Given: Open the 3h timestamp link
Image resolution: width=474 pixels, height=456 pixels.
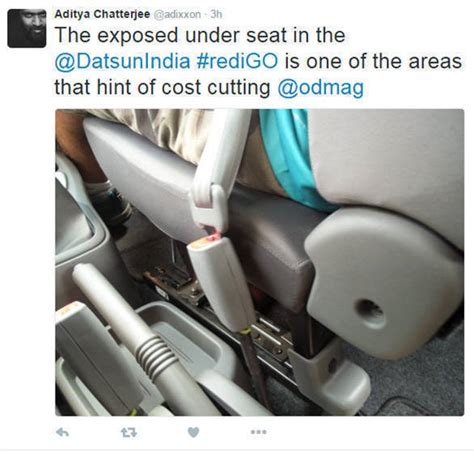Looking at the screenshot, I should [x=216, y=14].
